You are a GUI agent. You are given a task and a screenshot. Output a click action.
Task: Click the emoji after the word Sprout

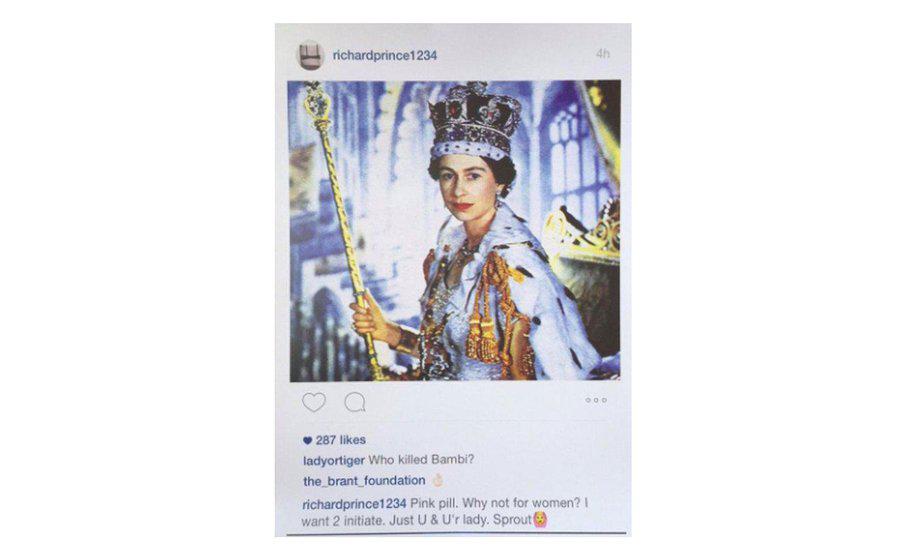coord(540,520)
